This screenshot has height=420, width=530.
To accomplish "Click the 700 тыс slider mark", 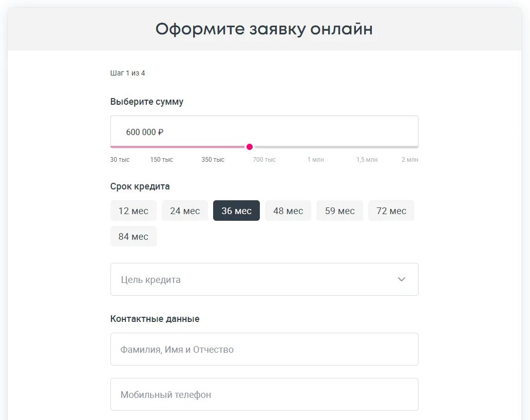I will (264, 160).
